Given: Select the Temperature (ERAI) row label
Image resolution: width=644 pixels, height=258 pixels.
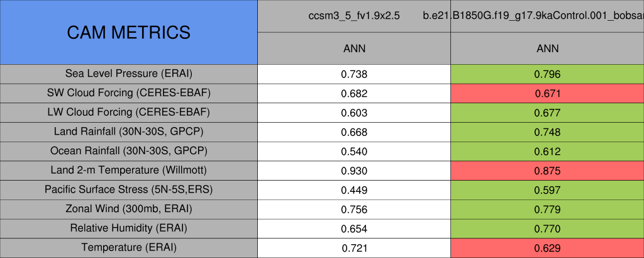Looking at the screenshot, I should 128,248.
